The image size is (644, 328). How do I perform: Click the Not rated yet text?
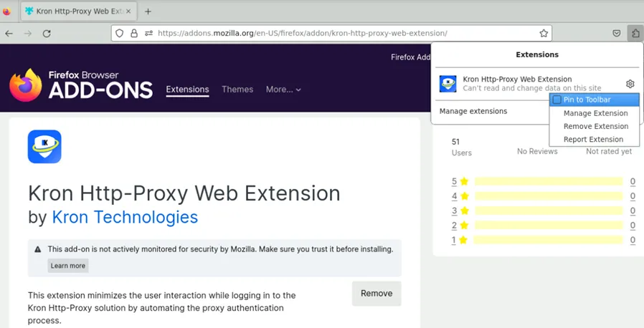pyautogui.click(x=609, y=151)
